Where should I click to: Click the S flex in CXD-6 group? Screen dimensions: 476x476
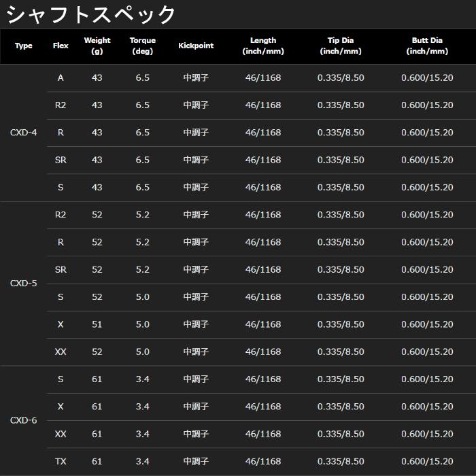61,379
